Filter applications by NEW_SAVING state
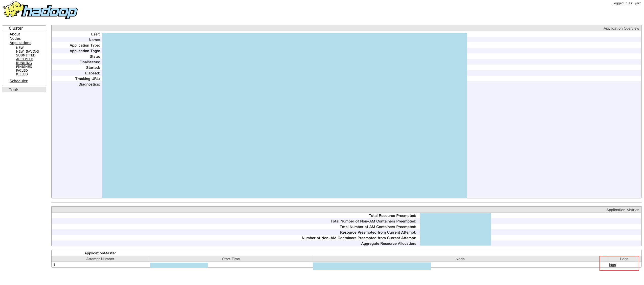The width and height of the screenshot is (644, 285). (x=27, y=51)
